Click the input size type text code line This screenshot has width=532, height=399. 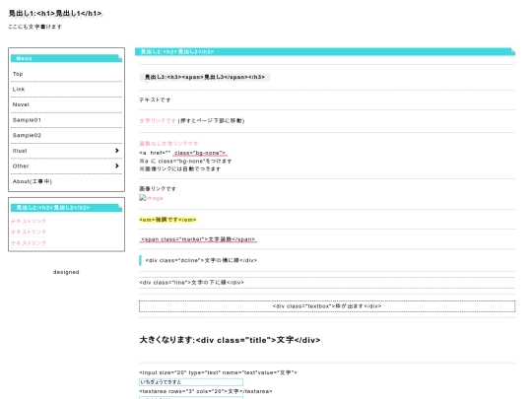[x=218, y=372]
